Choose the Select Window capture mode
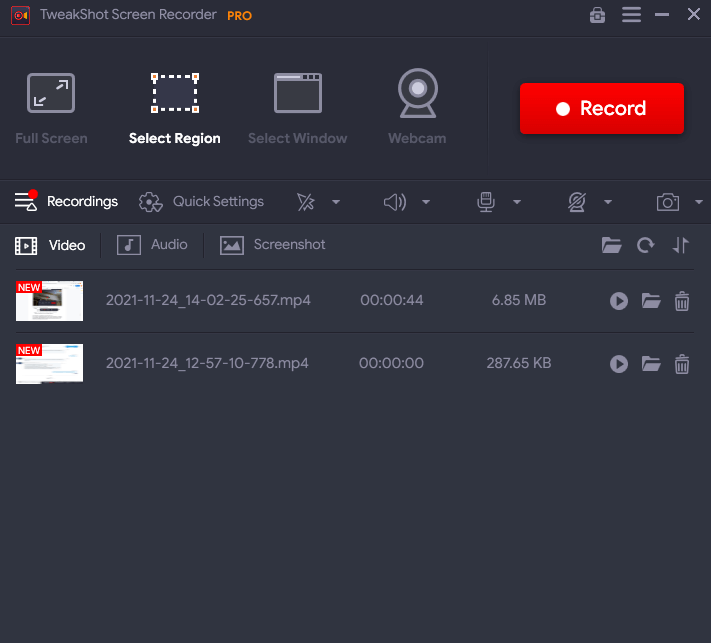Image resolution: width=711 pixels, height=643 pixels. click(297, 108)
